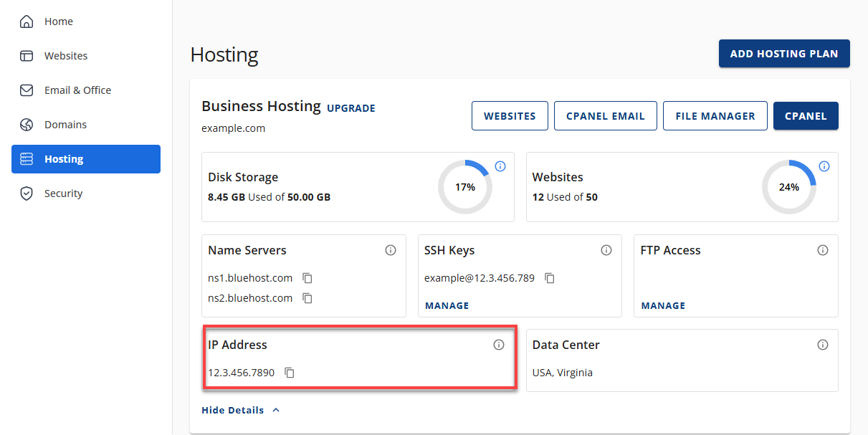Collapse the Hide Details section
The image size is (868, 435).
240,410
